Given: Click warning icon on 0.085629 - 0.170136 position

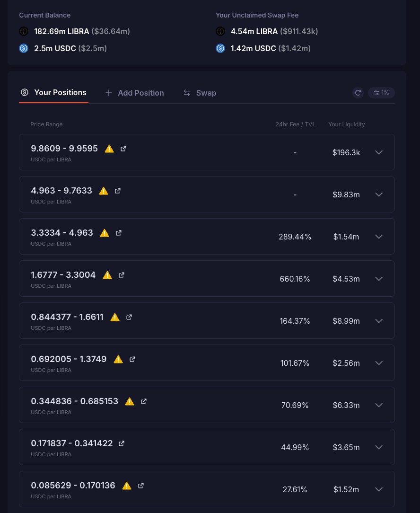Looking at the screenshot, I should 127,486.
